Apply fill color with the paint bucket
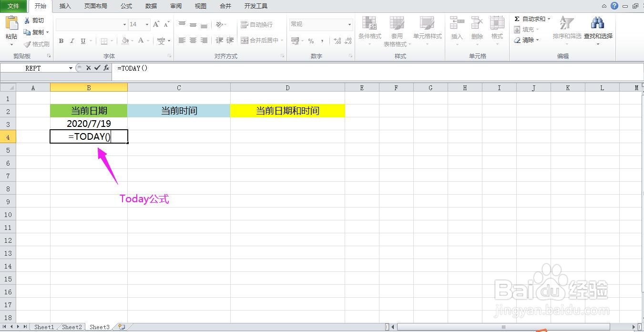Image resolution: width=644 pixels, height=332 pixels. pyautogui.click(x=125, y=41)
